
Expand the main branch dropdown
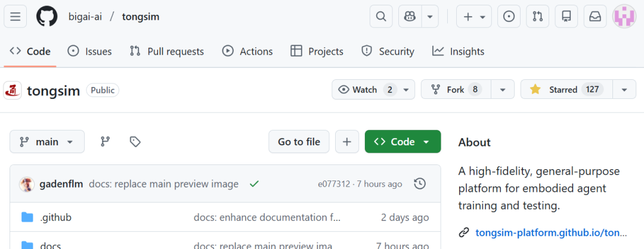tap(47, 142)
